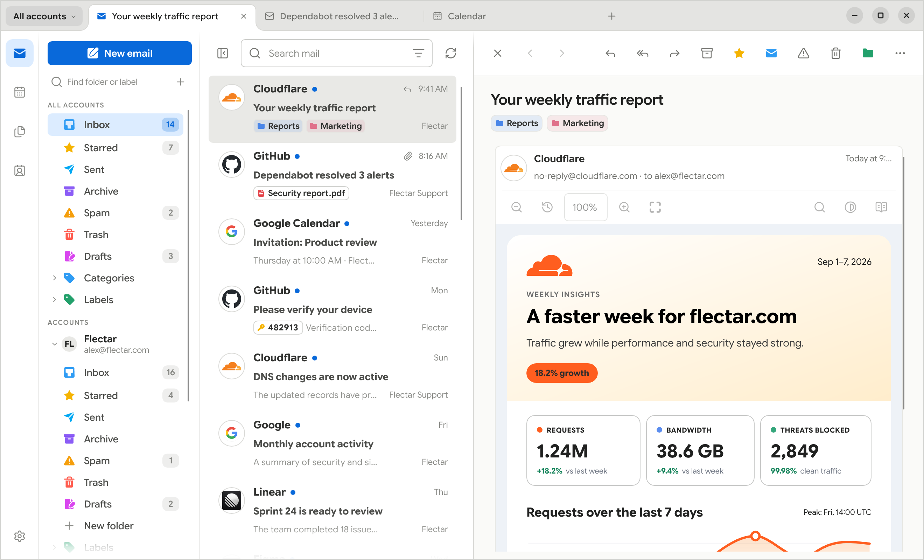Add a folder with the plus icon
This screenshot has width=924, height=560.
(x=180, y=82)
